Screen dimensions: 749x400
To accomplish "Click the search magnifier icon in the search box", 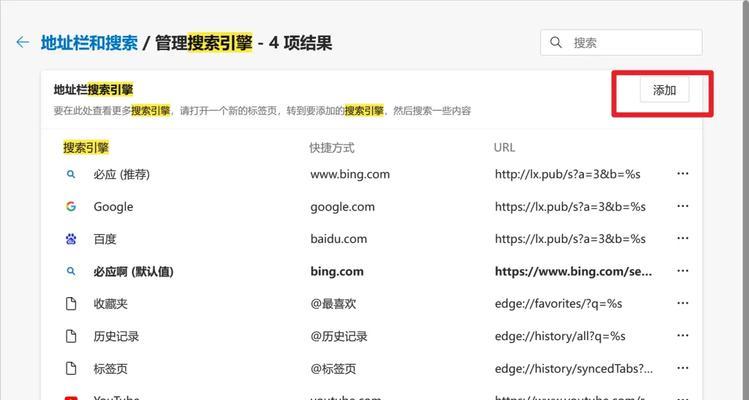I will click(557, 43).
